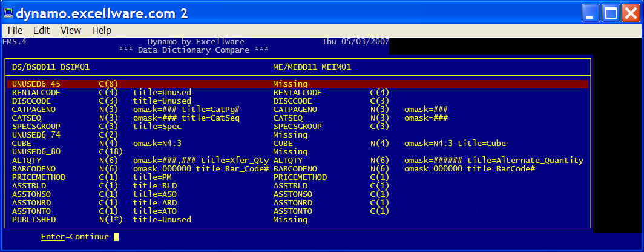Click right column BARCODENO field
Viewport: 644px width, 252px height.
pos(295,169)
